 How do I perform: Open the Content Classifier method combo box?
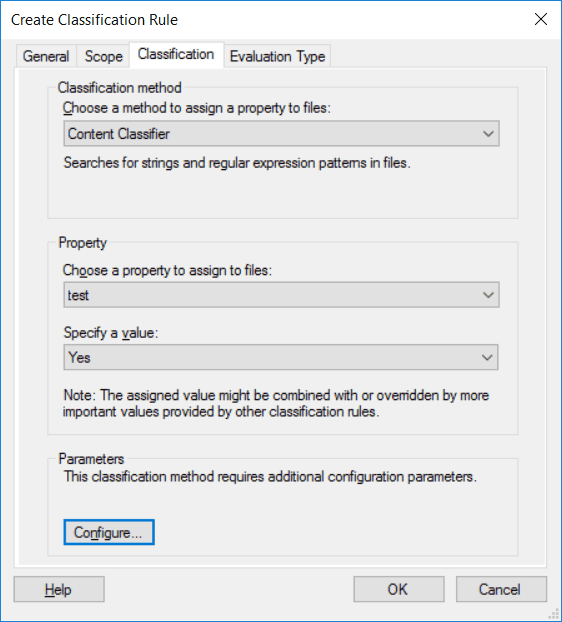click(x=281, y=134)
